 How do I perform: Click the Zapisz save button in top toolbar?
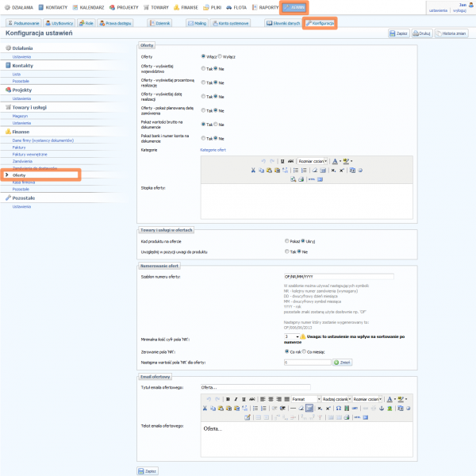coord(398,34)
